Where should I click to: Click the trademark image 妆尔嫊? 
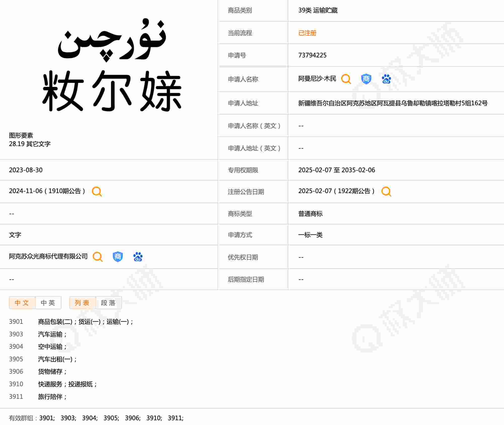(x=112, y=65)
